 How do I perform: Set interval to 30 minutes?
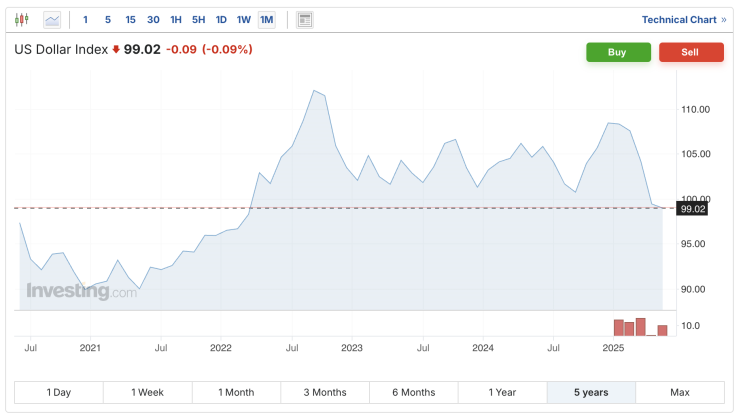(153, 20)
